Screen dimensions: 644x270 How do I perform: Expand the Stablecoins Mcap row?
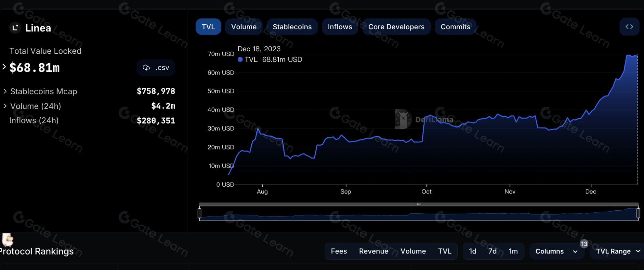point(5,91)
